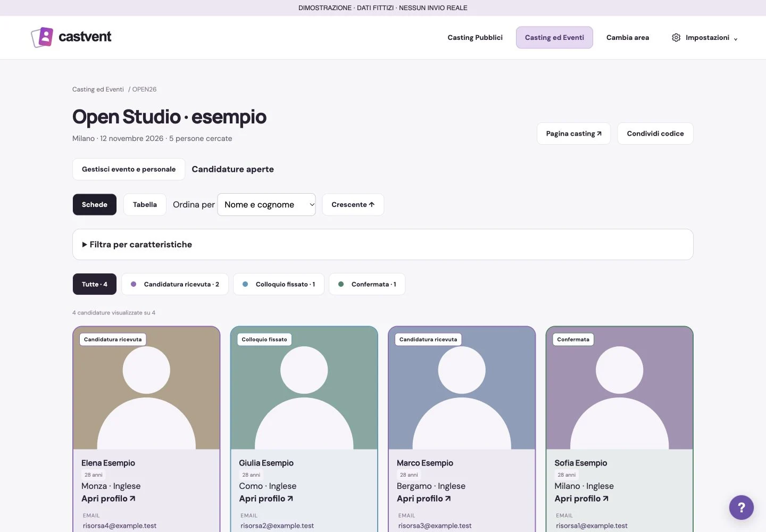Viewport: 766px width, 532px height.
Task: Click the OPEN26 breadcrumb text
Action: pyautogui.click(x=144, y=89)
